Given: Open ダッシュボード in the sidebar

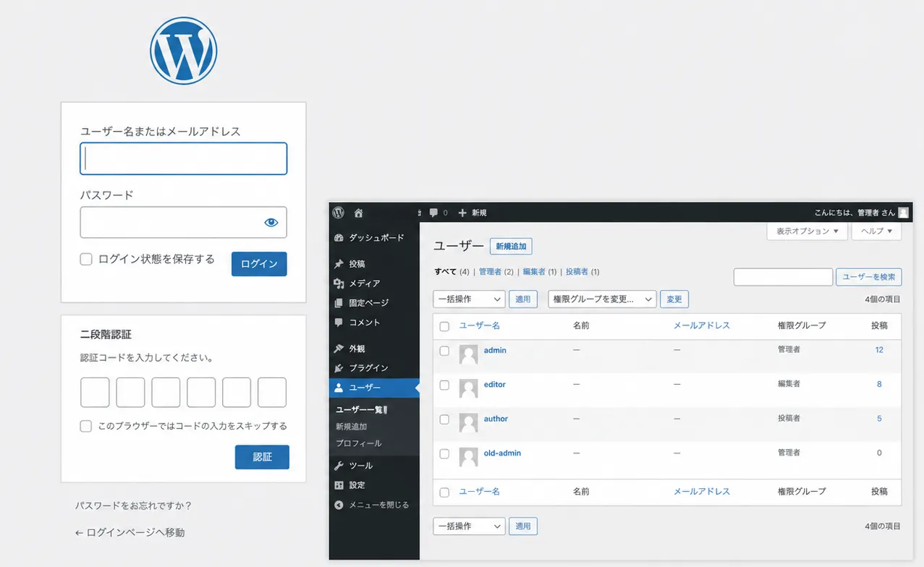Looking at the screenshot, I should 374,237.
